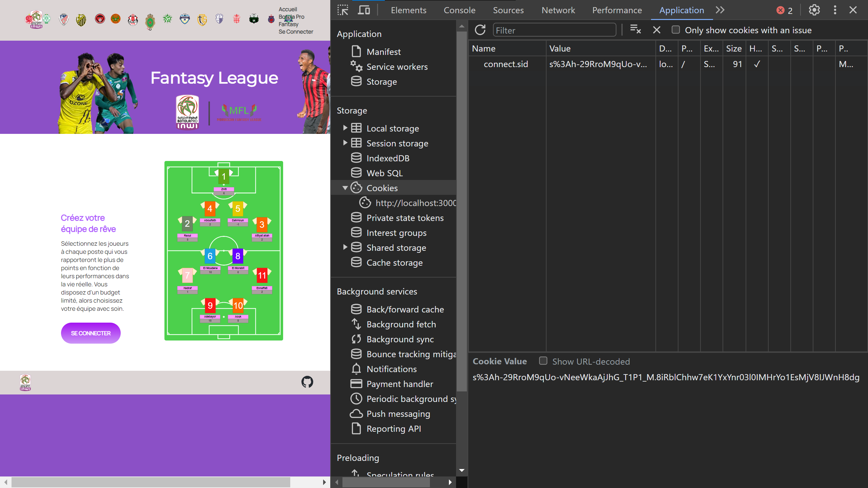Open DevTools settings gear
This screenshot has height=488, width=868.
tap(814, 10)
